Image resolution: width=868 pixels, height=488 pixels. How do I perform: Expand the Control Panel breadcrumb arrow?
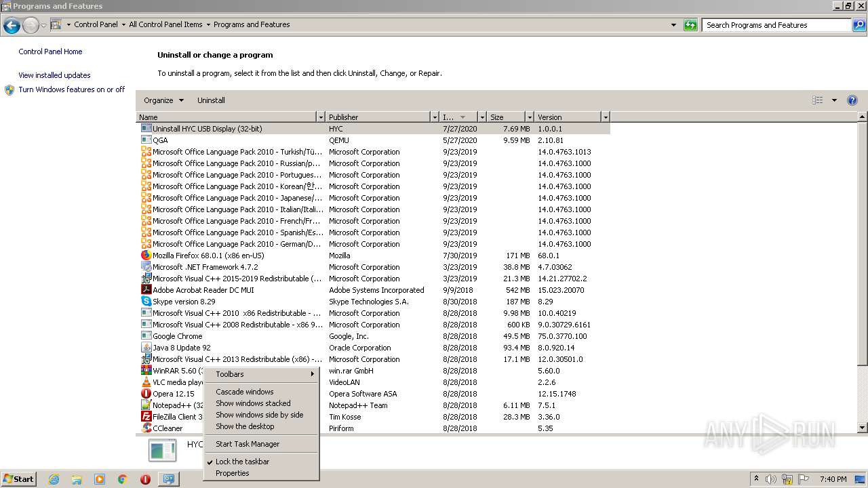pyautogui.click(x=123, y=24)
